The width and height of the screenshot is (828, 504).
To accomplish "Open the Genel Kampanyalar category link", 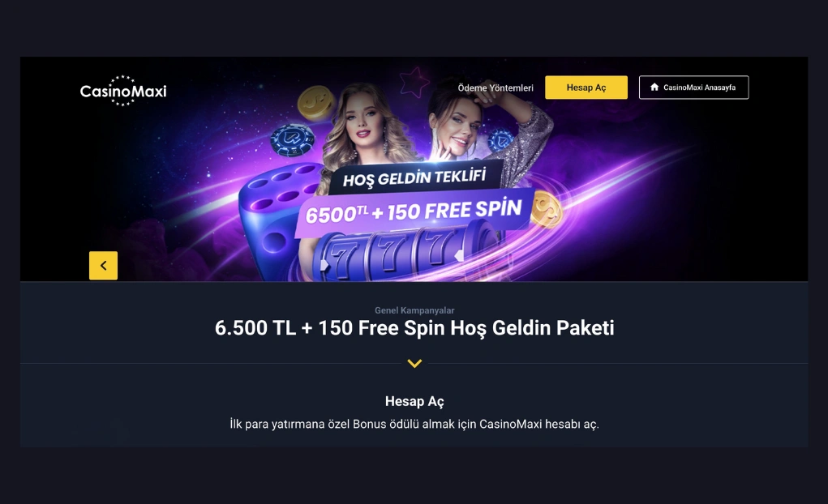I will (x=414, y=310).
